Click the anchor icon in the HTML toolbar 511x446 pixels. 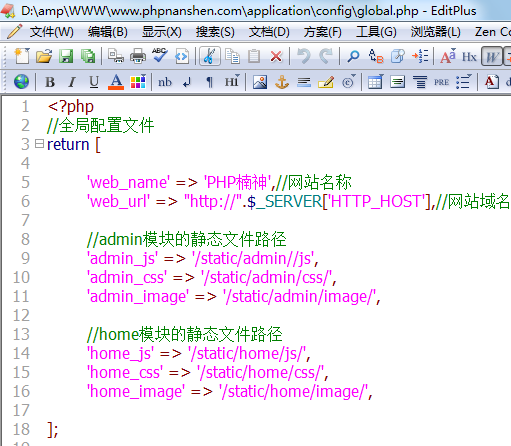click(282, 82)
